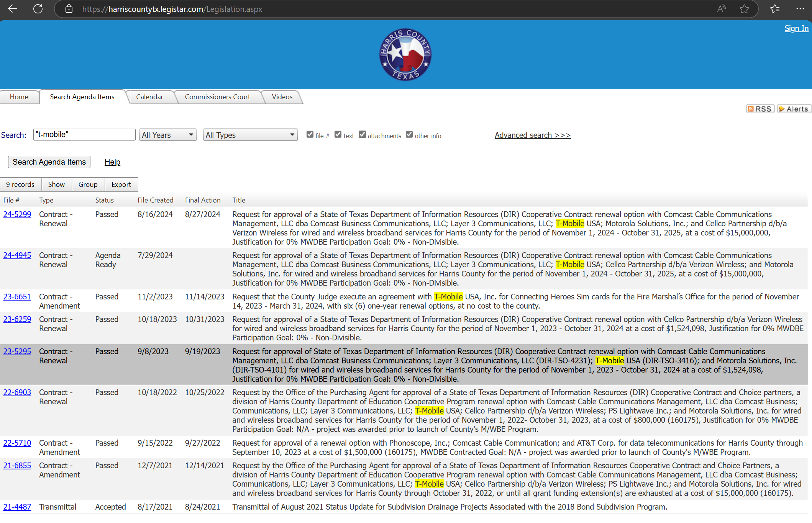Screen dimensions: 812x523
Task: Open file 24-4945
Action: [x=17, y=255]
